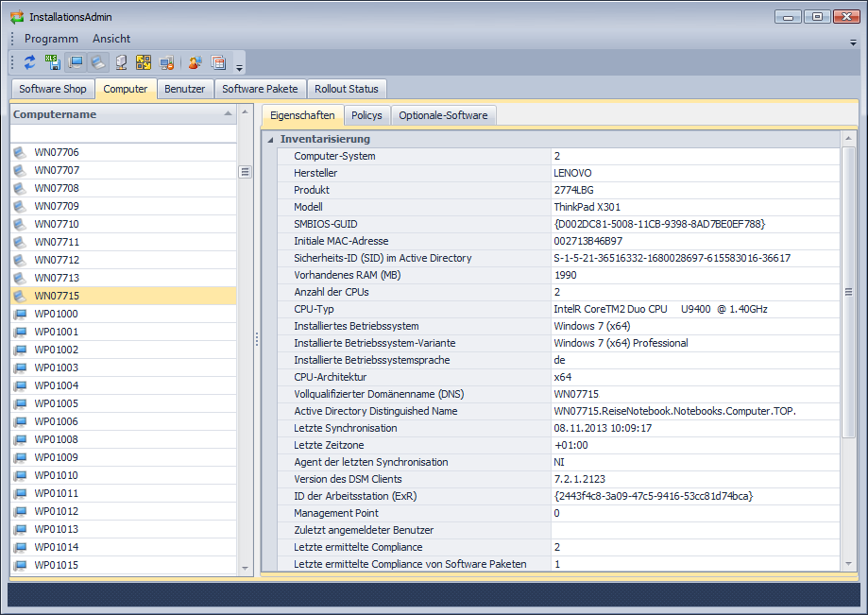The image size is (868, 615).
Task: Click the yellow grid arrows toolbar icon
Action: click(x=144, y=63)
